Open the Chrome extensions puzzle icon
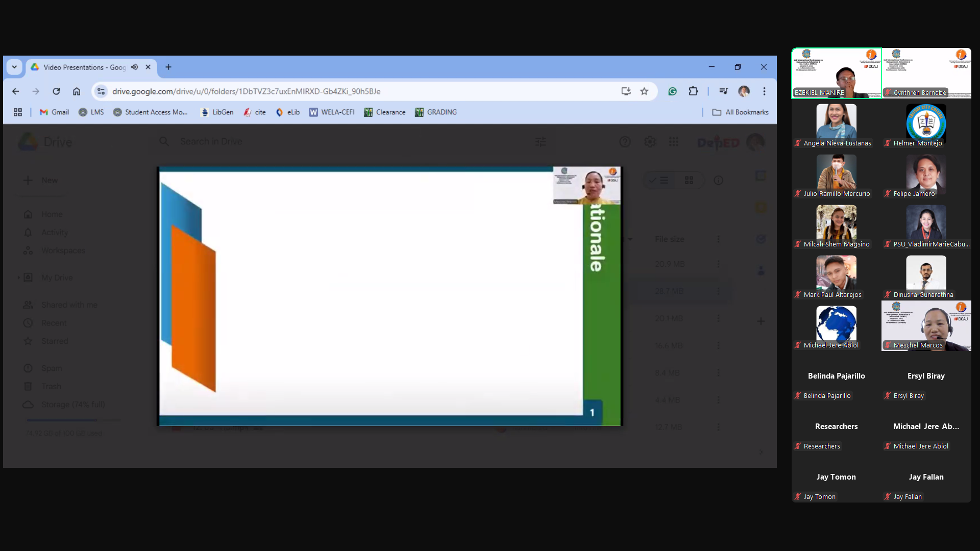980x551 pixels. pos(693,91)
